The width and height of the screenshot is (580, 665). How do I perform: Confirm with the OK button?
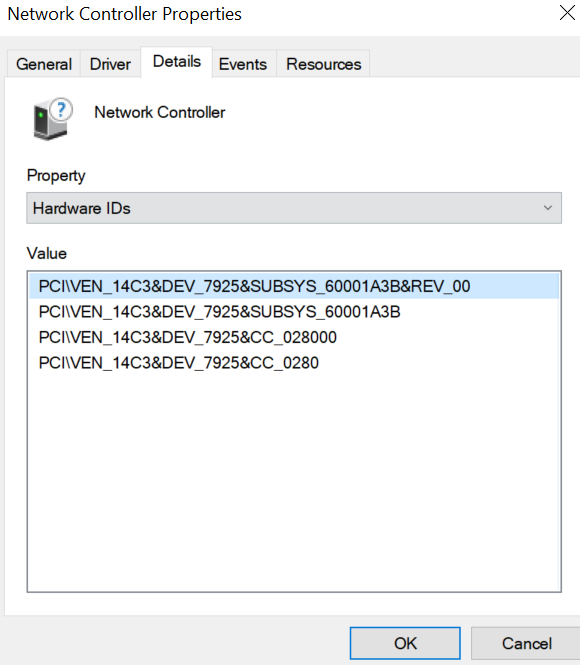click(405, 643)
